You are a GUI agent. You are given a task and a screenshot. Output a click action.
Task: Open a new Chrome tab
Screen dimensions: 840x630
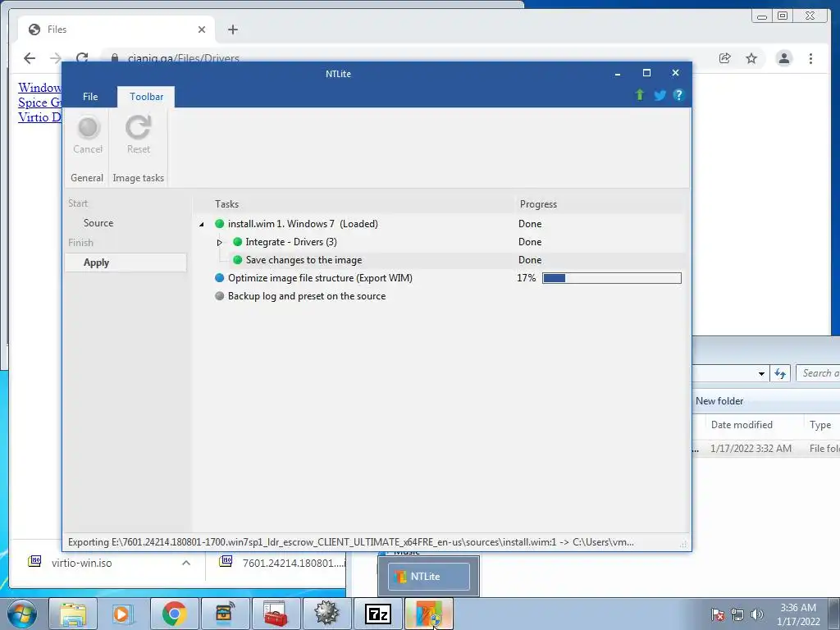point(232,30)
